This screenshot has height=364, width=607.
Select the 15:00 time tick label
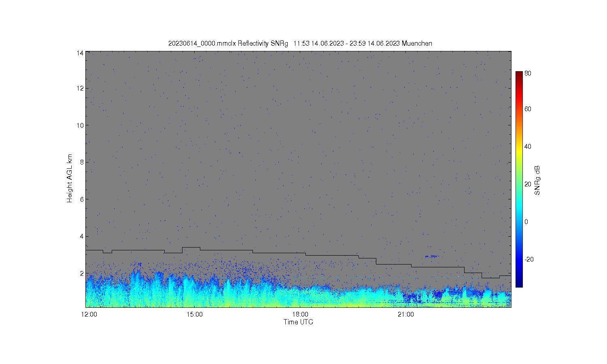(195, 315)
